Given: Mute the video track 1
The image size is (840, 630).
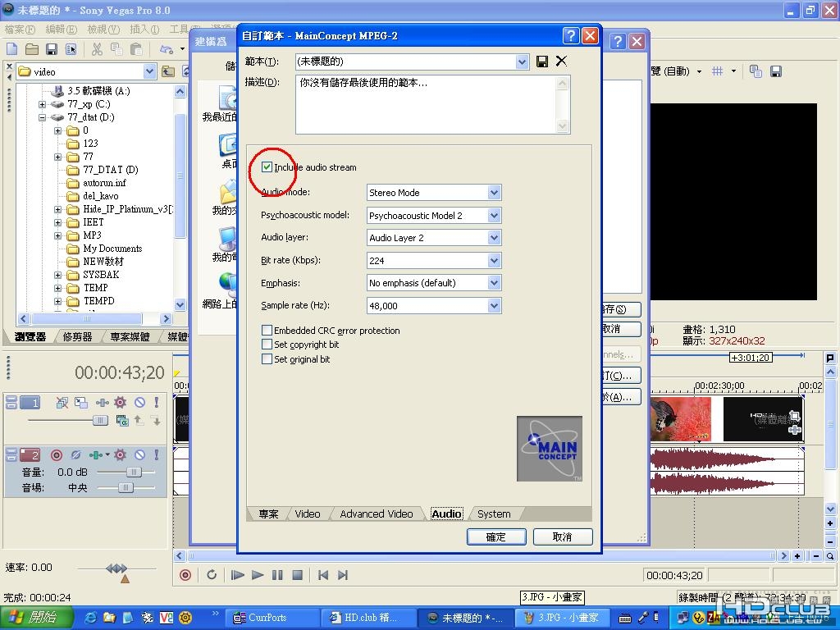Looking at the screenshot, I should [x=139, y=403].
